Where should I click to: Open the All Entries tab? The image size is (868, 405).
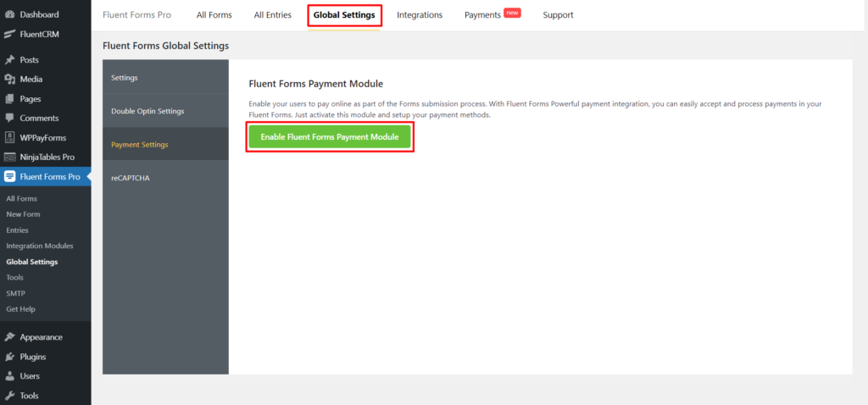pos(272,15)
